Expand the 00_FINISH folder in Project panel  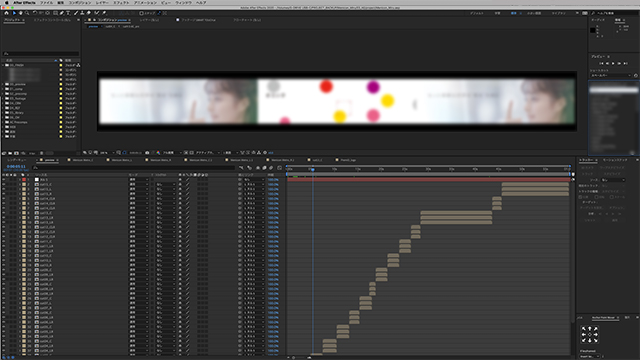pos(3,65)
